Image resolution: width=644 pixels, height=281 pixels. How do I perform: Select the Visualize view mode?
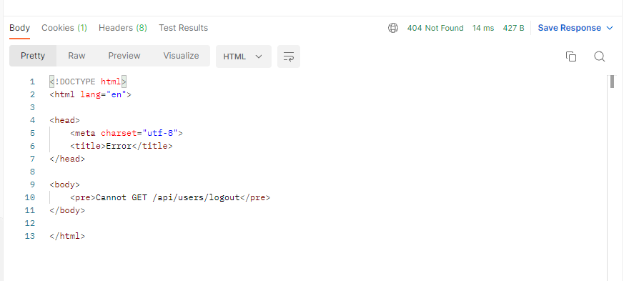[181, 56]
